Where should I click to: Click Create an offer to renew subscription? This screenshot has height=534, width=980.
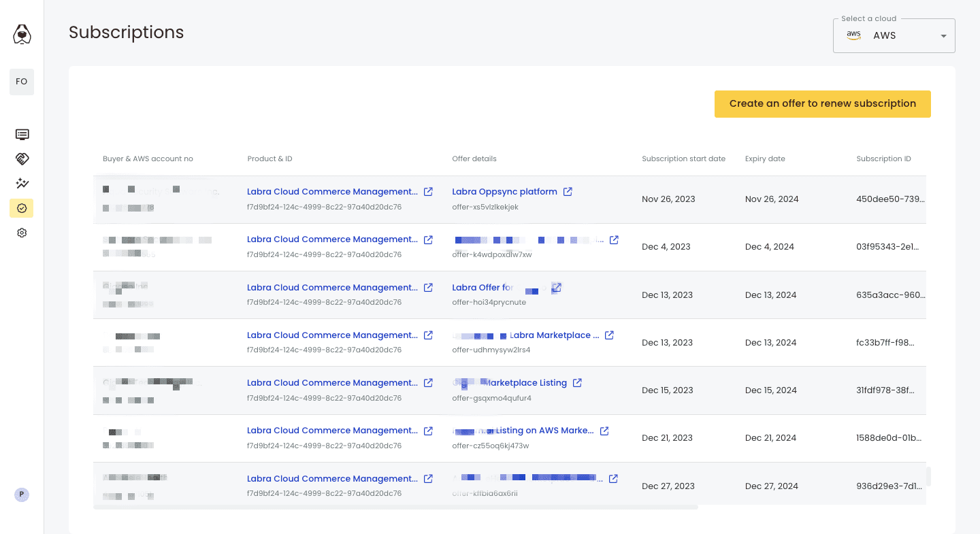tap(822, 104)
